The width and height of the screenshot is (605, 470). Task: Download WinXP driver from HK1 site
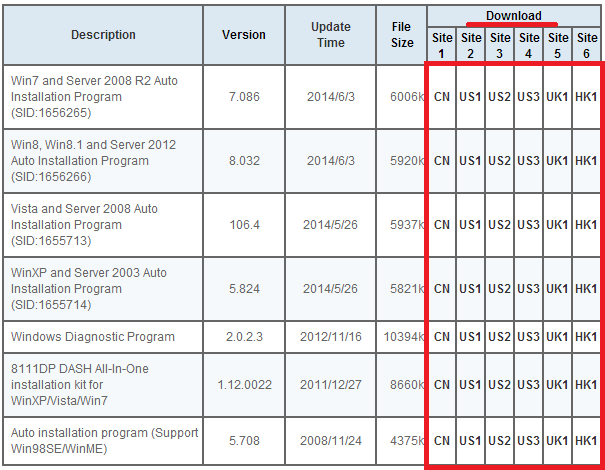click(586, 289)
